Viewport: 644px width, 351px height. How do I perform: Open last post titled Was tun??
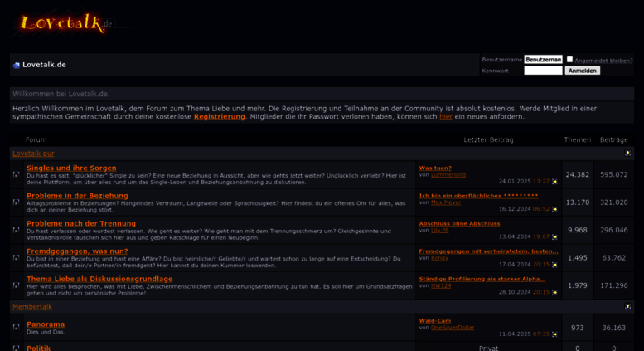click(435, 168)
